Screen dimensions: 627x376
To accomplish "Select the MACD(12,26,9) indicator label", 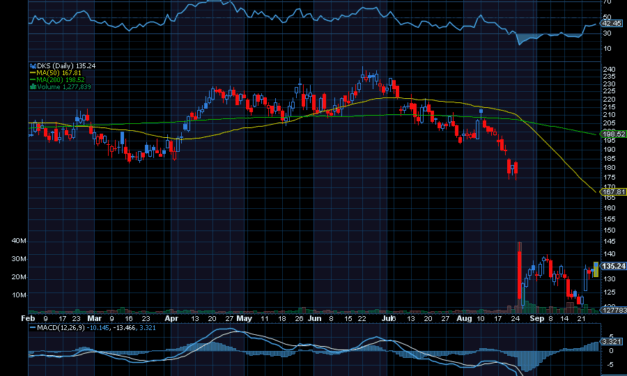I will [x=61, y=328].
